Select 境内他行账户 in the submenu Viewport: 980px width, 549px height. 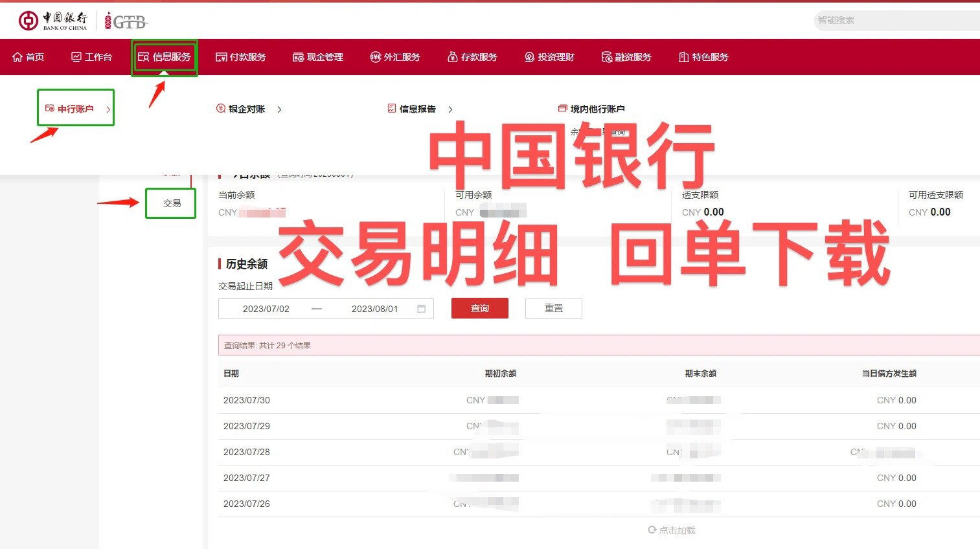tap(598, 109)
